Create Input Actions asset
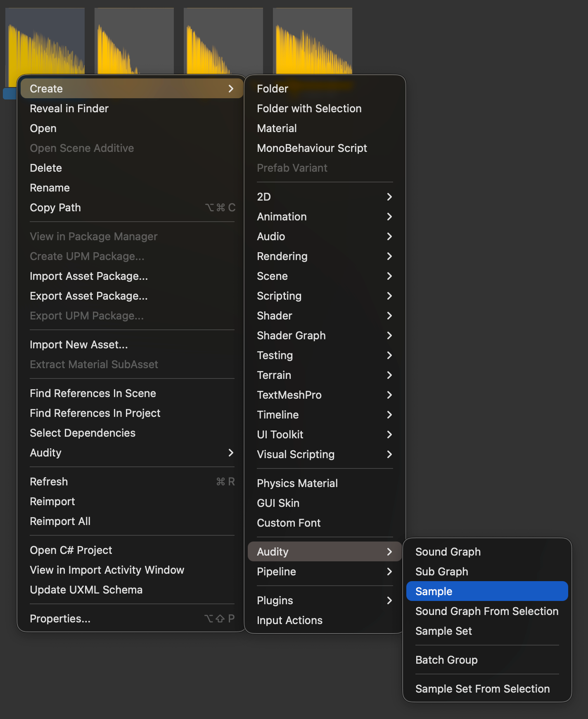Viewport: 588px width, 719px height. [x=325, y=620]
